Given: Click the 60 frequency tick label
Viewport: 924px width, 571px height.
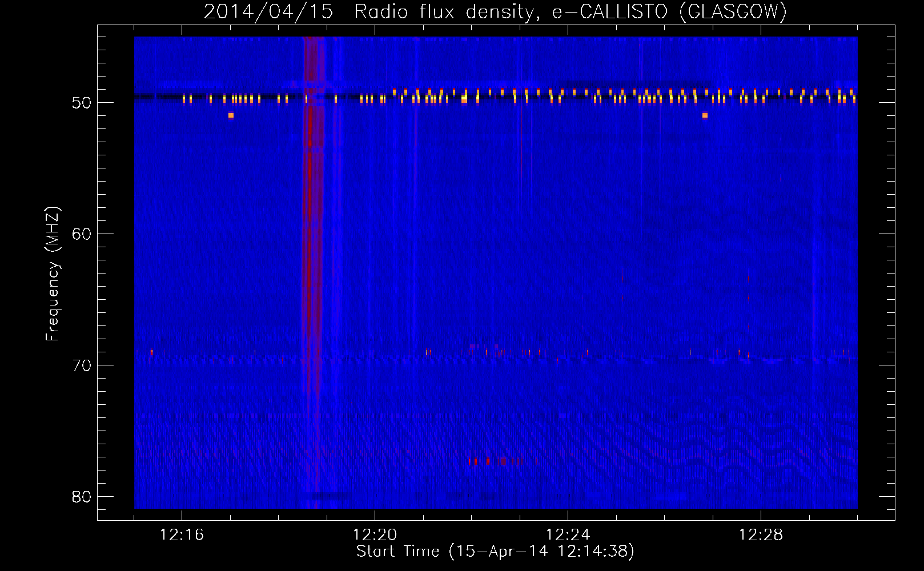Looking at the screenshot, I should pyautogui.click(x=82, y=234).
